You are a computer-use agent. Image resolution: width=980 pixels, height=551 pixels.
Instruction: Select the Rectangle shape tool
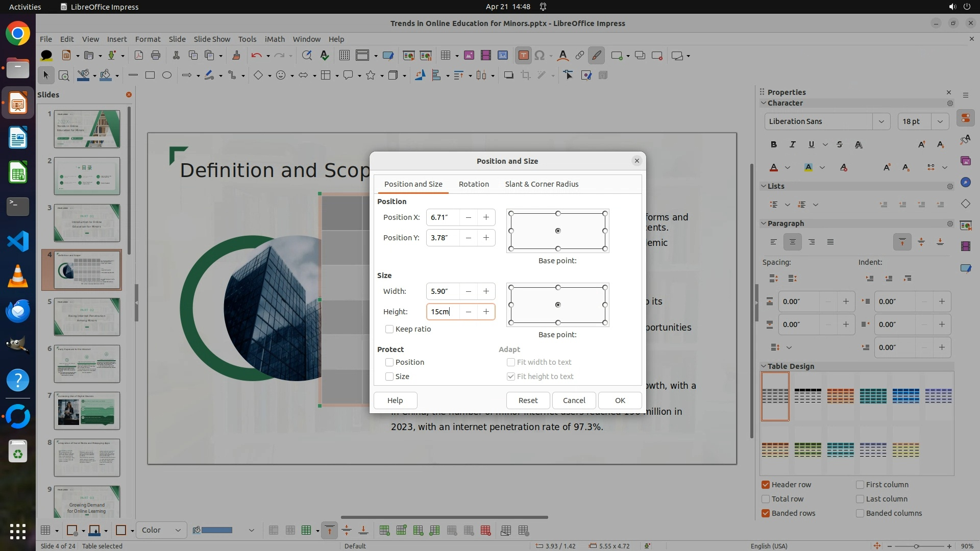[150, 76]
